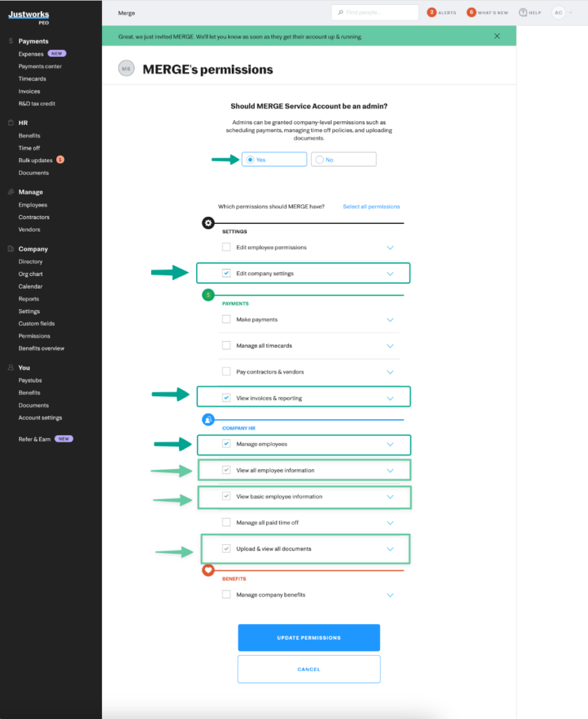Click the NEW badge next to Refer & Earn
Image resolution: width=588 pixels, height=719 pixels.
[x=64, y=439]
